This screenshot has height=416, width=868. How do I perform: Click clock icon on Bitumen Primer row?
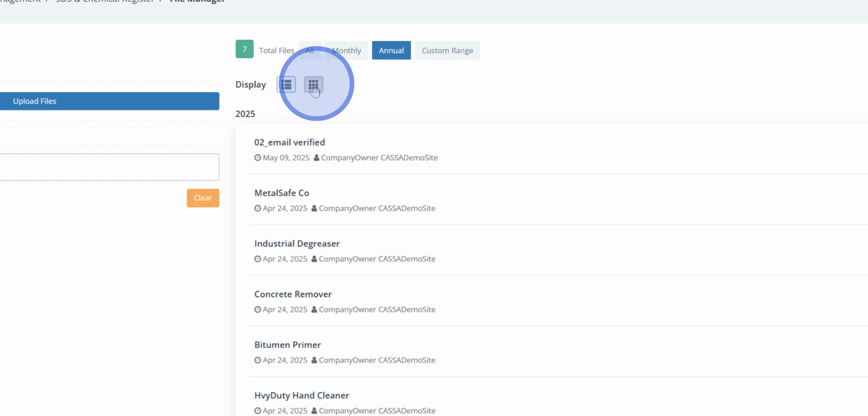pos(258,361)
